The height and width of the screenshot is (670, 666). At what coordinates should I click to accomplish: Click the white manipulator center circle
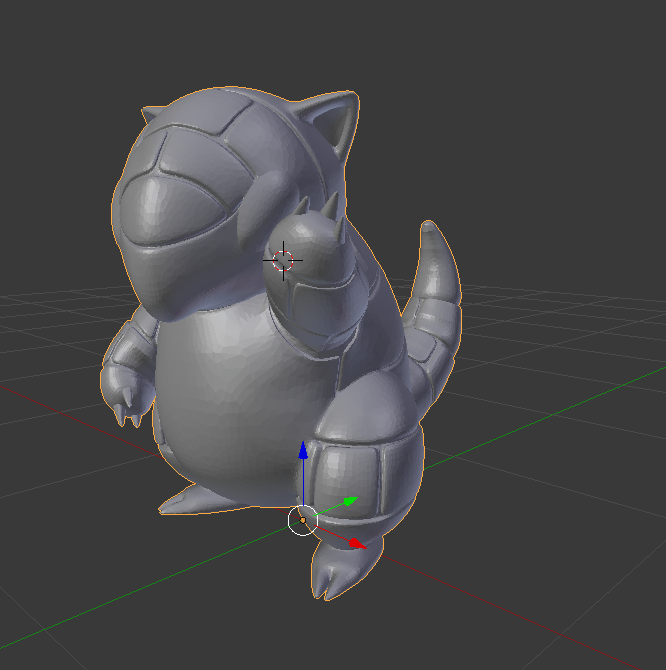point(303,520)
